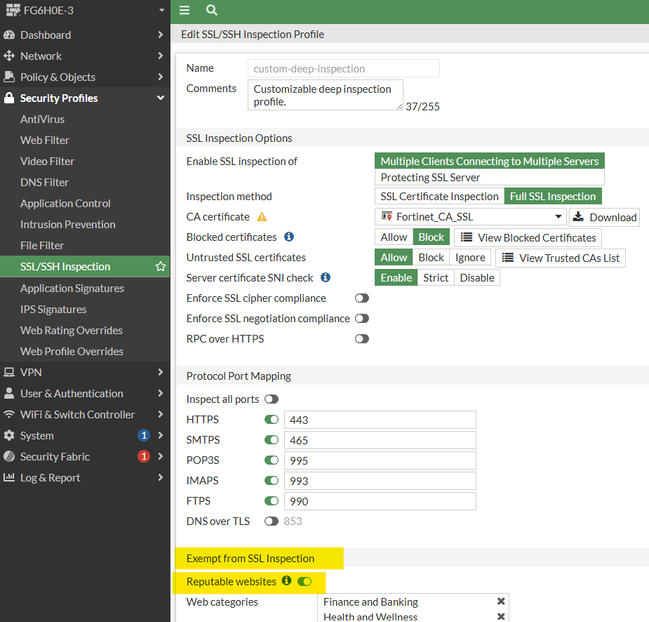649x622 pixels.
Task: Expand the Policy & Objects menu
Action: tap(84, 77)
